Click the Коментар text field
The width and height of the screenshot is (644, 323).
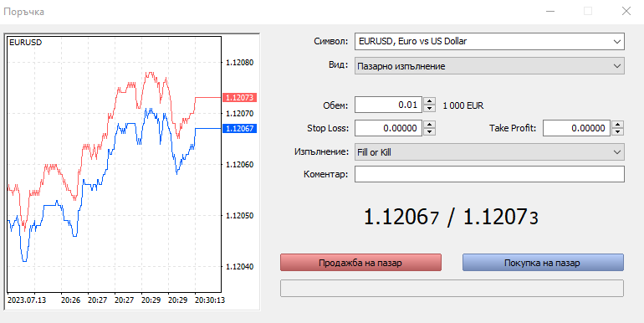coord(489,174)
